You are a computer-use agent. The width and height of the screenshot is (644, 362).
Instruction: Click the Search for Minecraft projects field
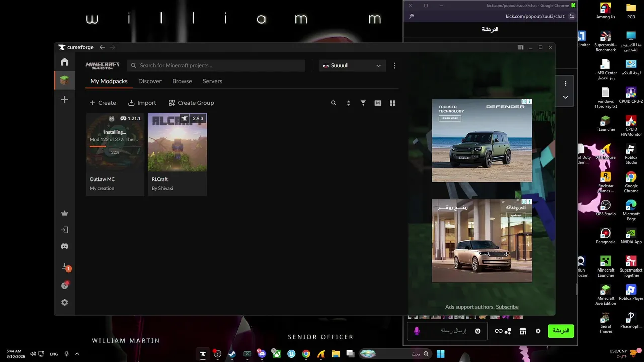[x=216, y=66]
